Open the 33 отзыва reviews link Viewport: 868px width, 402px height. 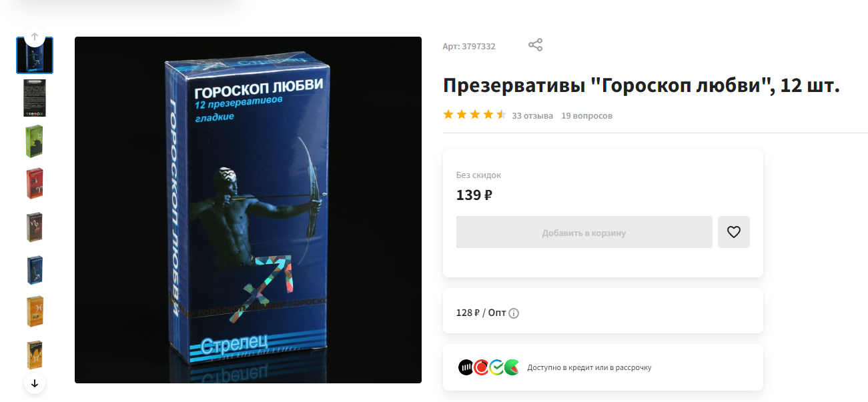coord(532,116)
